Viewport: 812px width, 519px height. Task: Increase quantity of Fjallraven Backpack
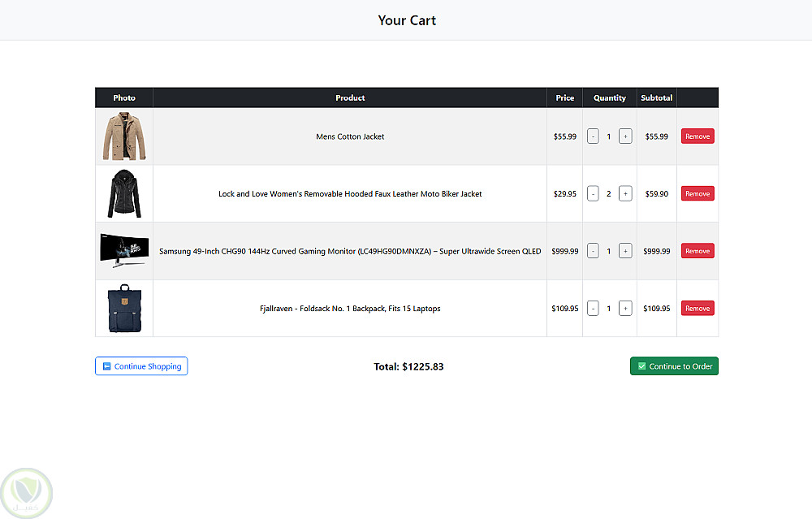point(625,309)
